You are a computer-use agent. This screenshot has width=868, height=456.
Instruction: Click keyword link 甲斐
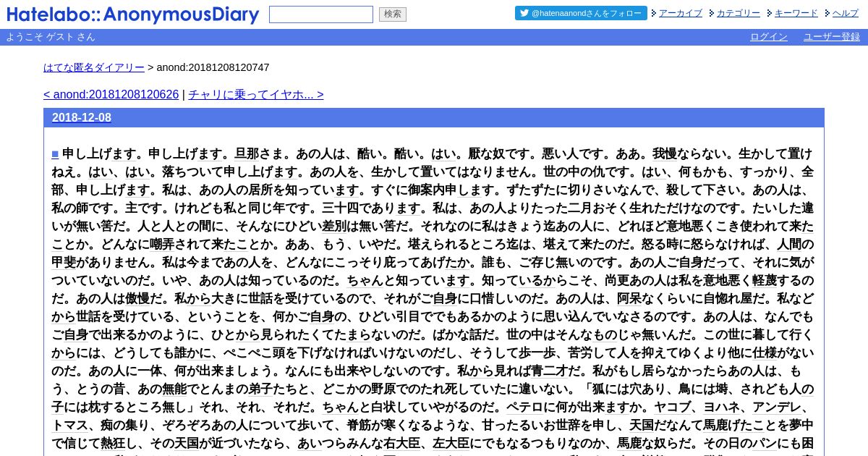coord(64,262)
